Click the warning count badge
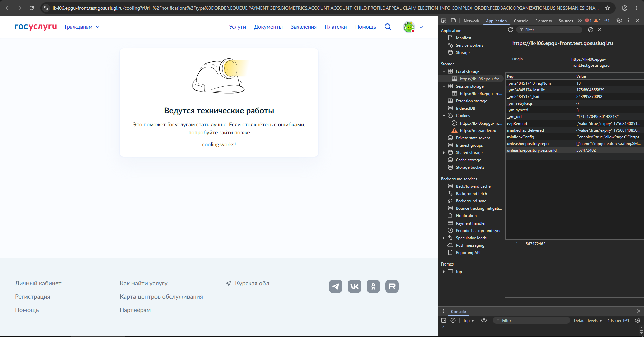Image resolution: width=644 pixels, height=337 pixels. pos(597,21)
